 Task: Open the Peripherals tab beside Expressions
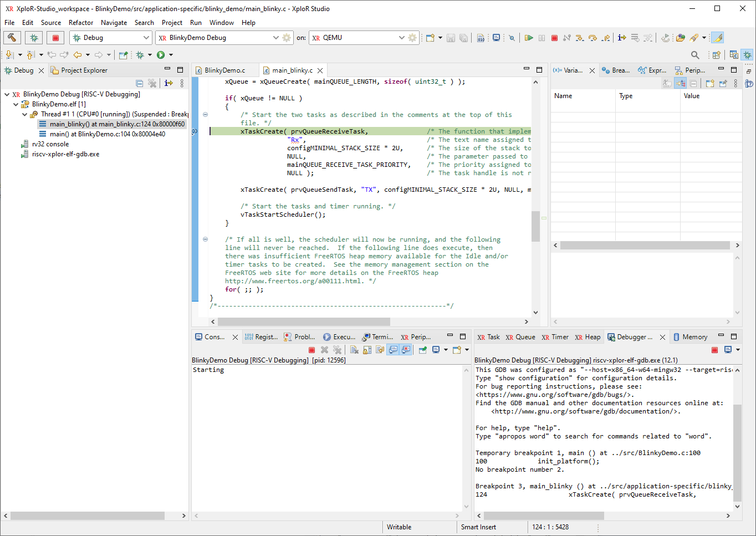[x=690, y=70]
